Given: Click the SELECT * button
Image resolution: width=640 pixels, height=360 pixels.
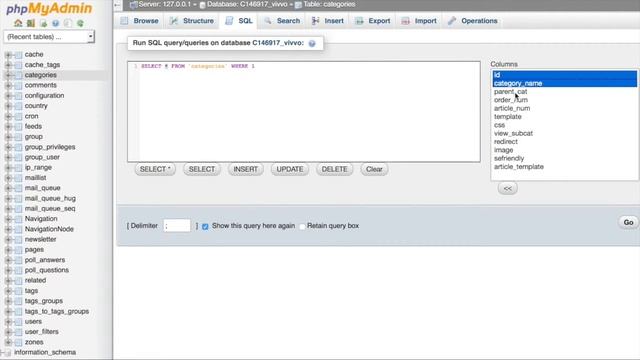Looking at the screenshot, I should click(155, 169).
